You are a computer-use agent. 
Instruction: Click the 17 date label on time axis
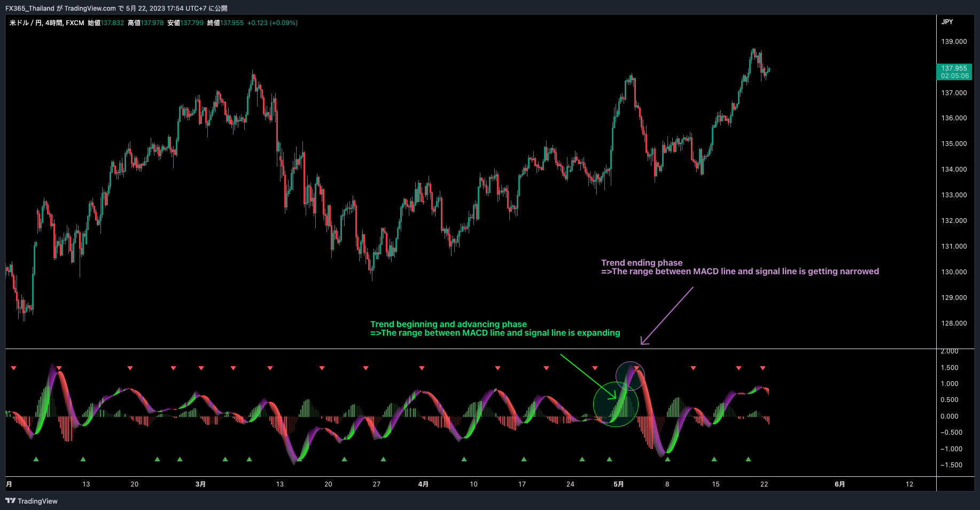522,484
